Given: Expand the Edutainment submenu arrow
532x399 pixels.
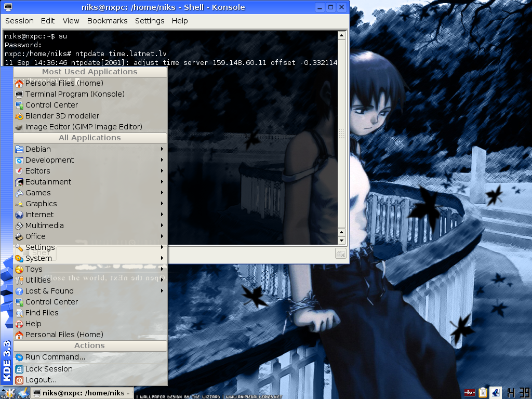Looking at the screenshot, I should [x=162, y=181].
